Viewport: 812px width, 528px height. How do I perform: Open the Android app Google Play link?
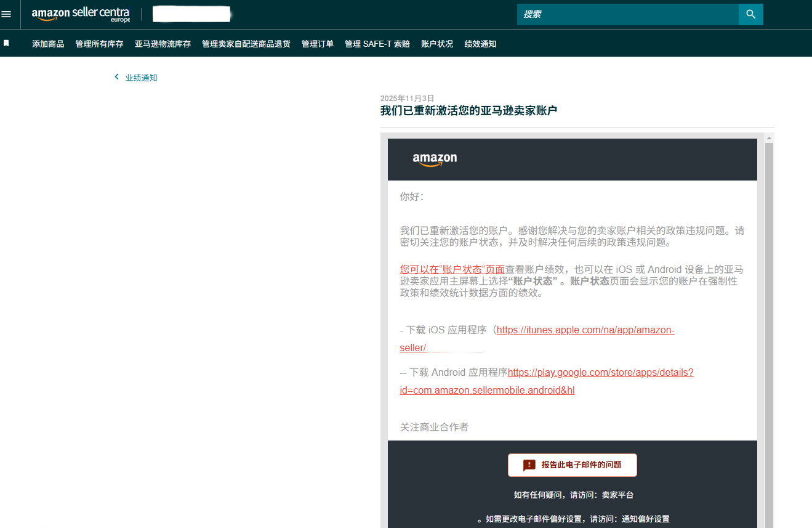601,372
